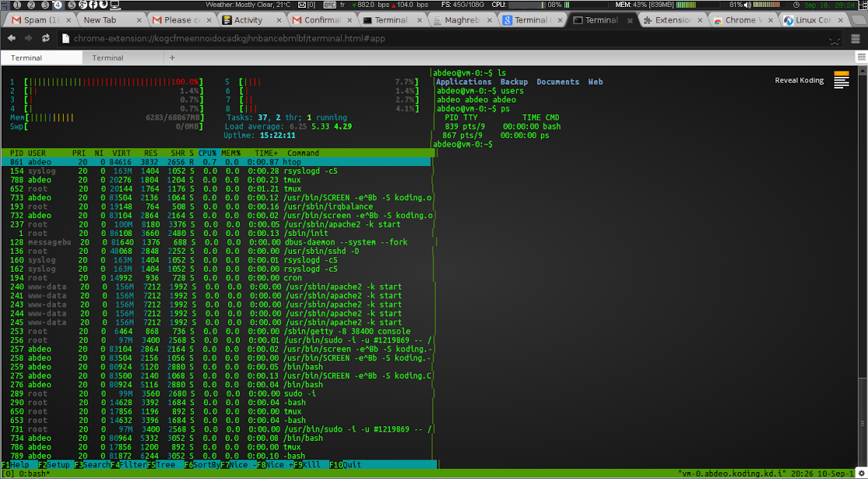
Task: Open F2 Setup in htop
Action: tap(57, 464)
